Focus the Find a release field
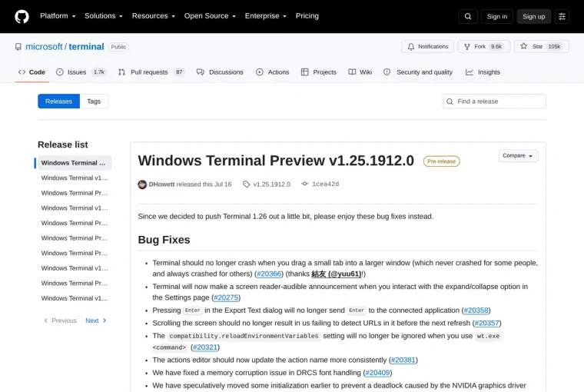The height and width of the screenshot is (392, 584). coord(494,101)
